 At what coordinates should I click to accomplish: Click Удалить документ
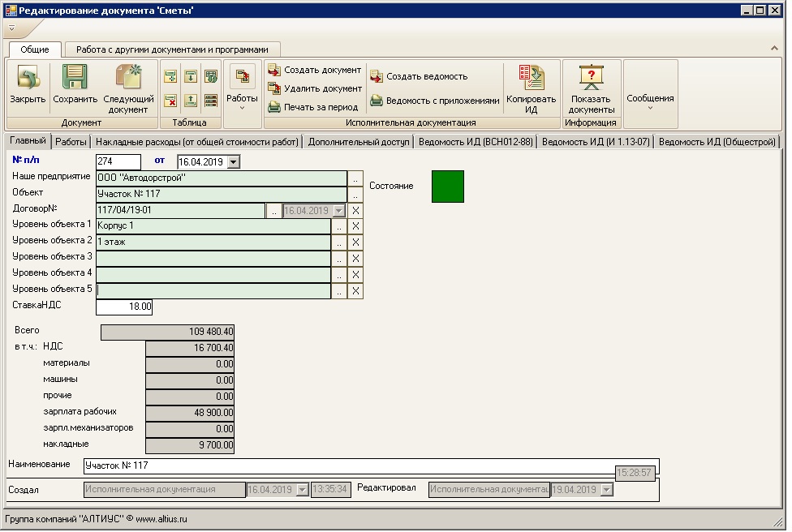(x=315, y=89)
